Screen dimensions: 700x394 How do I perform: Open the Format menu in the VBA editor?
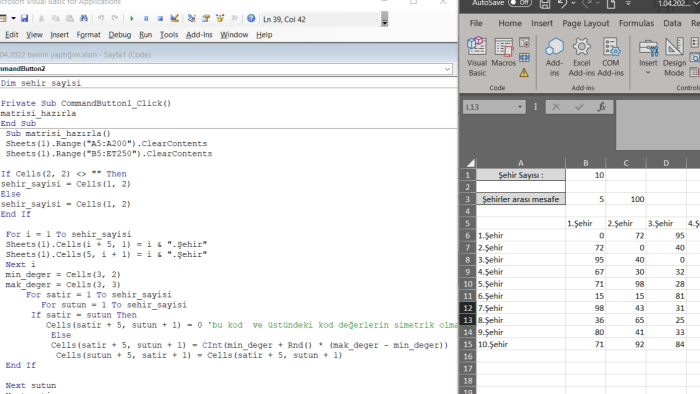click(88, 34)
